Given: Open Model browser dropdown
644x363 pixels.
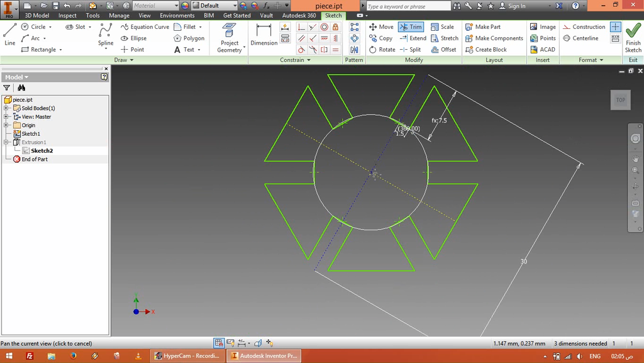Looking at the screenshot, I should point(17,77).
